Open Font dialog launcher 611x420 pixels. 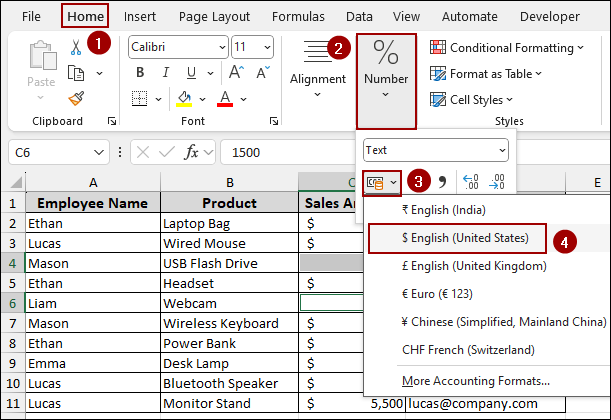[x=274, y=121]
